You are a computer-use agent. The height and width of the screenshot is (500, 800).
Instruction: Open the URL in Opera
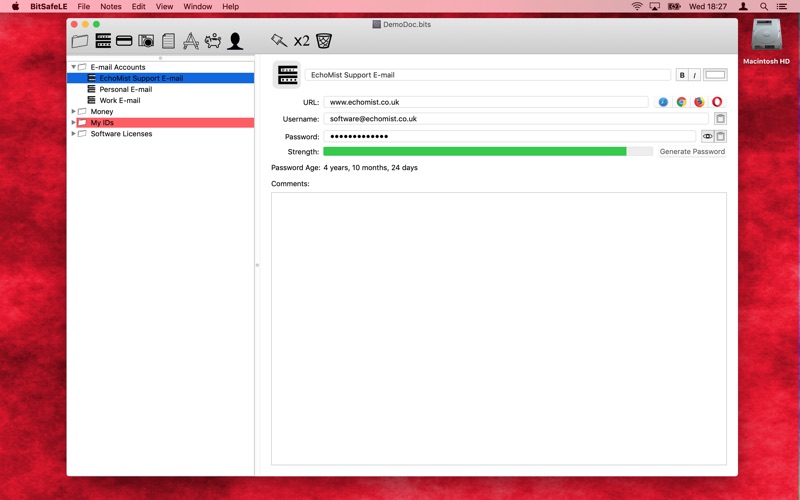pos(717,102)
